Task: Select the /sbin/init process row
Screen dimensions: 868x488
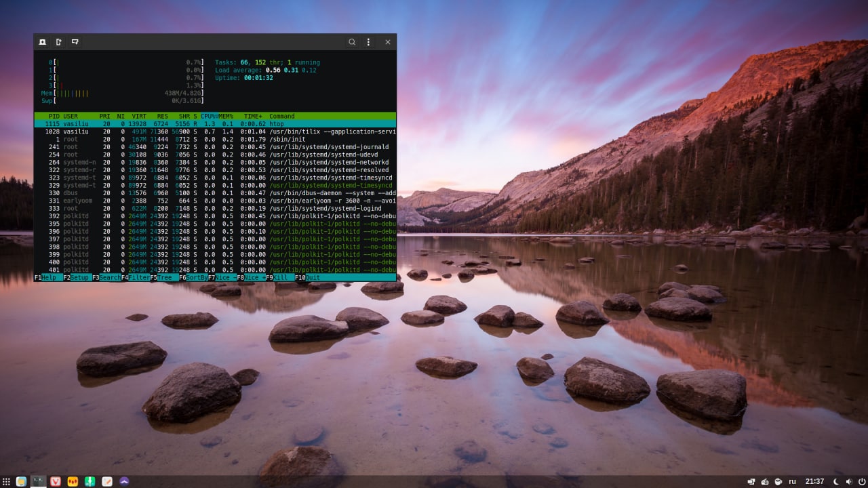Action: (215, 139)
